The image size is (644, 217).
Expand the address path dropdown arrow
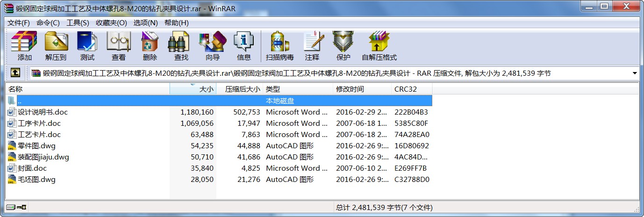[x=635, y=73]
